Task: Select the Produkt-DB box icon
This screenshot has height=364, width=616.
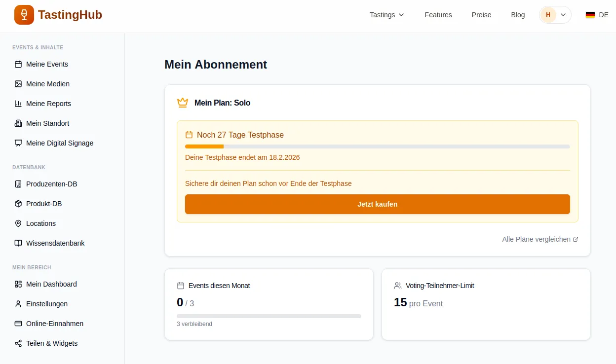Action: coord(18,204)
